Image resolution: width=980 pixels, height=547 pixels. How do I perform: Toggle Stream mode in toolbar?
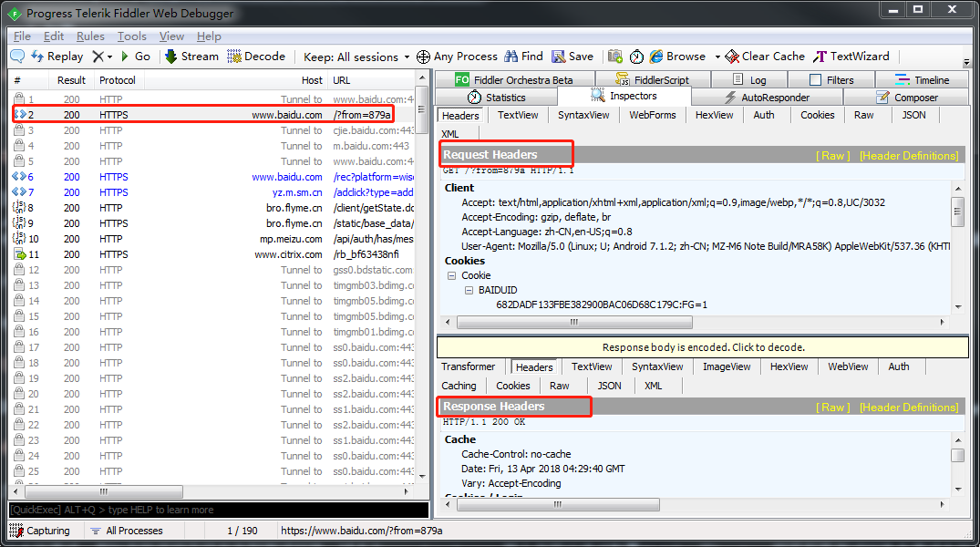click(191, 57)
